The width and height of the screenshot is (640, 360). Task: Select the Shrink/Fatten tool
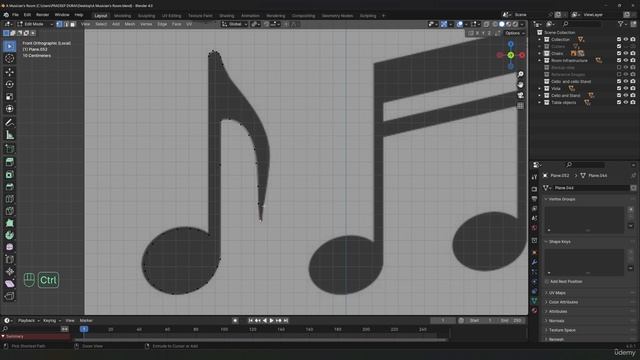click(x=9, y=271)
